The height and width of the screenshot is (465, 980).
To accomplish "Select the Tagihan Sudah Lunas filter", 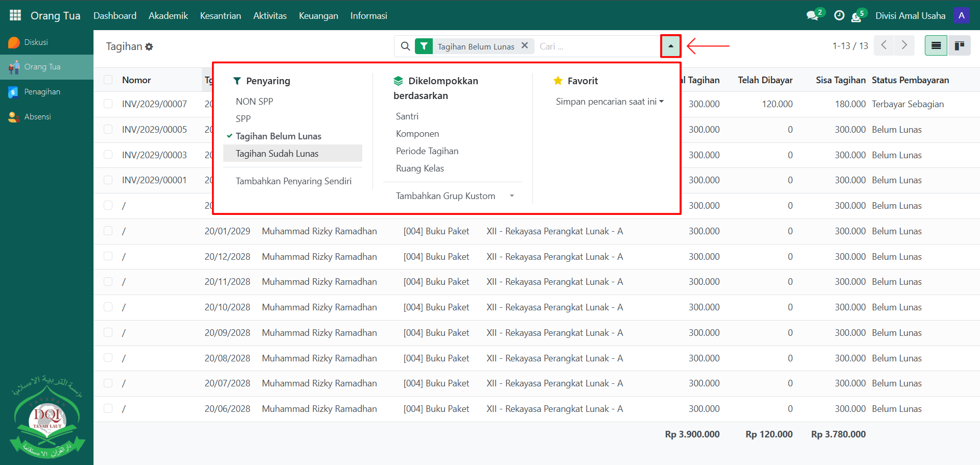I will tap(277, 154).
